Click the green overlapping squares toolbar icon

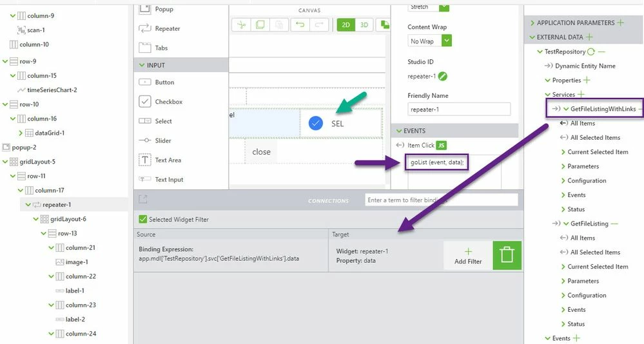385,24
